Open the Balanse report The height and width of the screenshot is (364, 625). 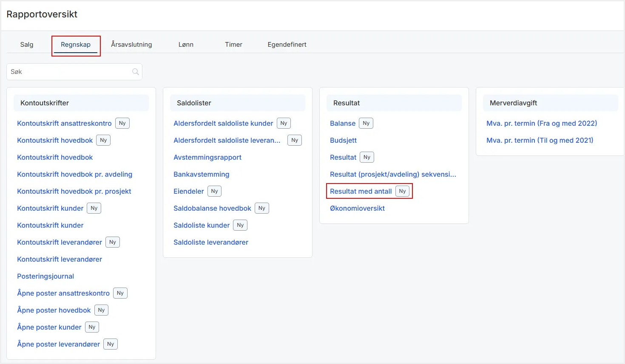(342, 124)
